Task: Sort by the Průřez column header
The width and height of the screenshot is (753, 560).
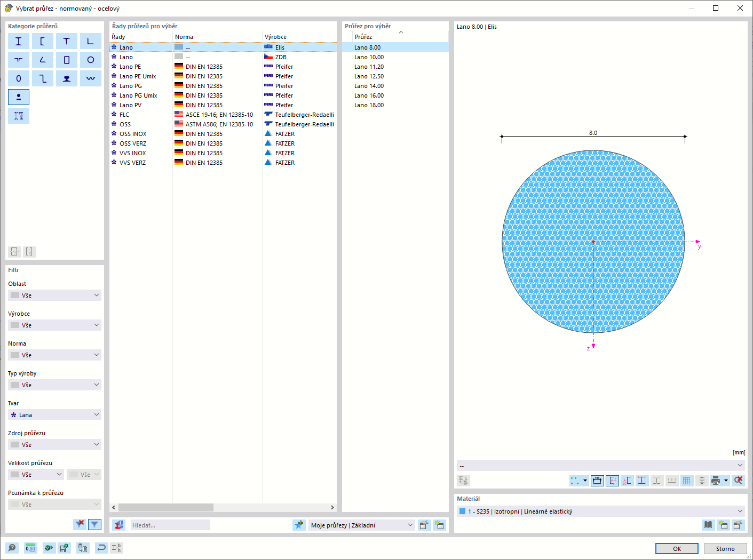Action: click(x=400, y=37)
